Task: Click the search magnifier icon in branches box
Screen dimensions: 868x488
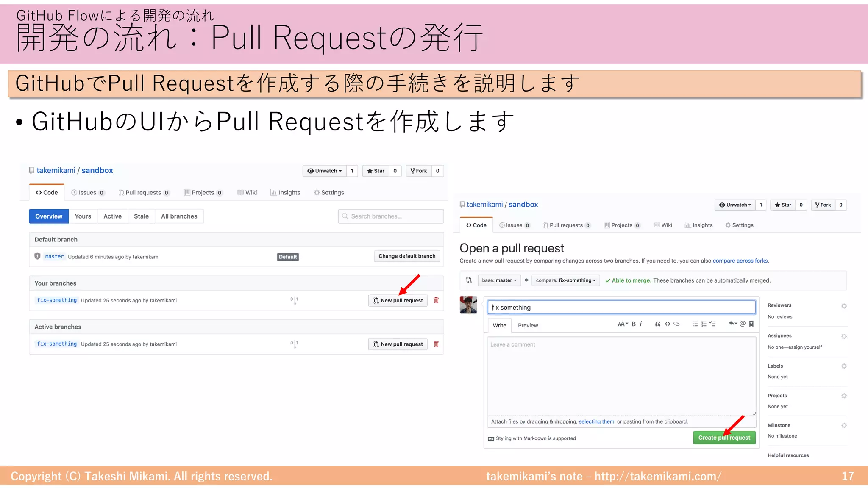Action: [345, 216]
